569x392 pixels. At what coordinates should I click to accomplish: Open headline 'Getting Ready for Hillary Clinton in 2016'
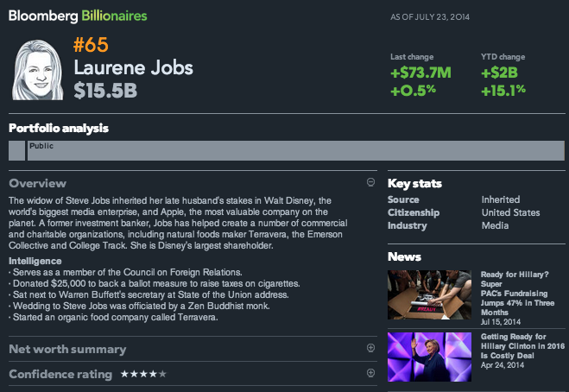522,346
